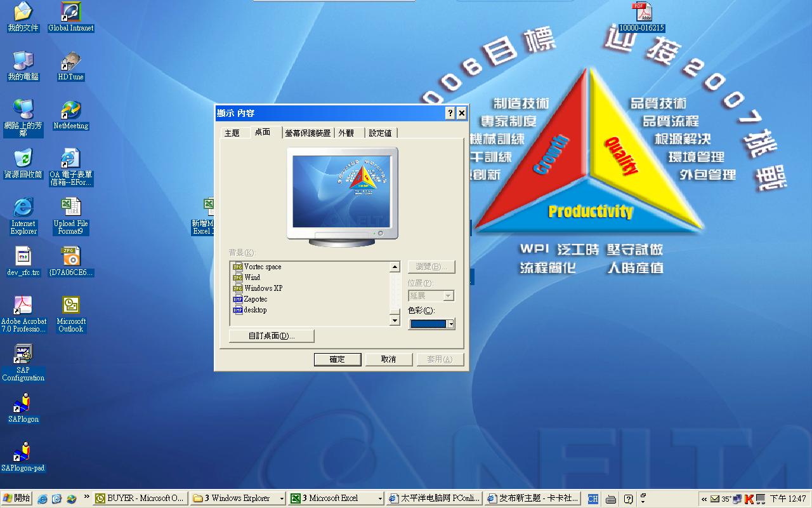Screen dimensions: 812x508
Task: Switch to the 主題 tab
Action: [x=232, y=133]
